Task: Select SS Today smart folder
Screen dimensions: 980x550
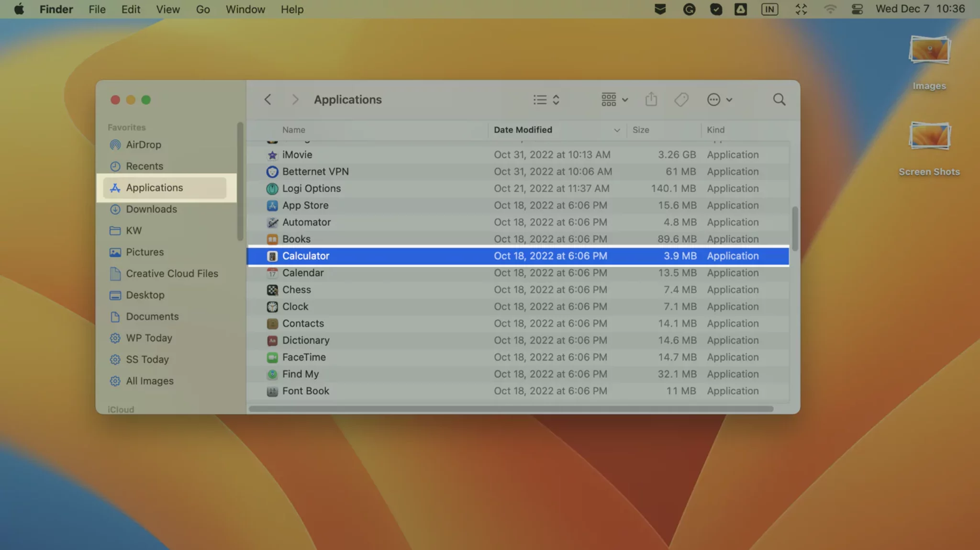Action: pyautogui.click(x=165, y=359)
